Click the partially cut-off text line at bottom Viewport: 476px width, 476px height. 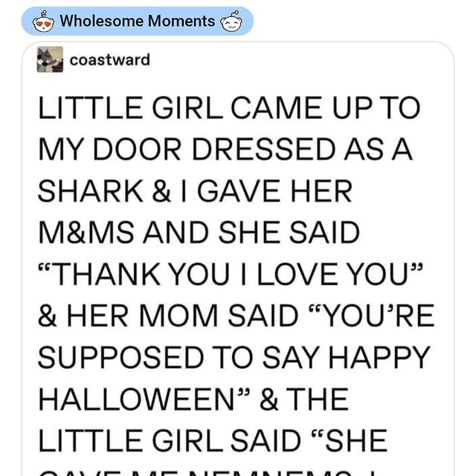(223, 470)
